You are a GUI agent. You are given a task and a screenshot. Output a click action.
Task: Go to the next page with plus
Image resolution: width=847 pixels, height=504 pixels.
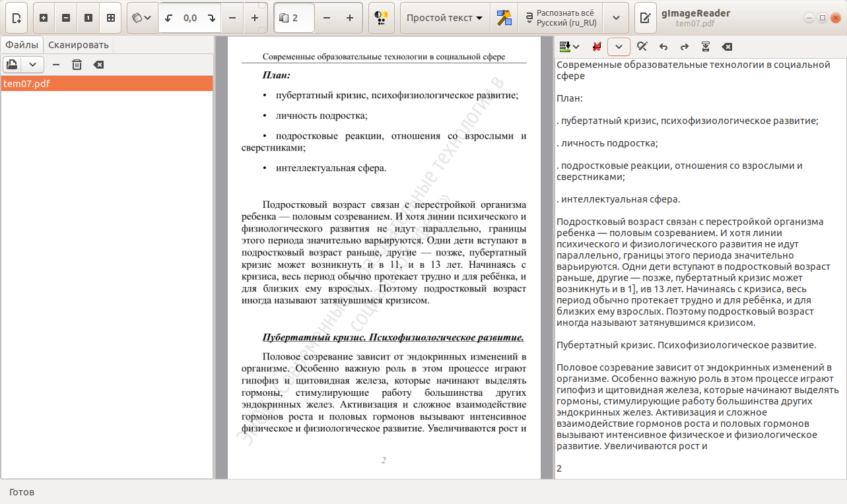point(350,18)
